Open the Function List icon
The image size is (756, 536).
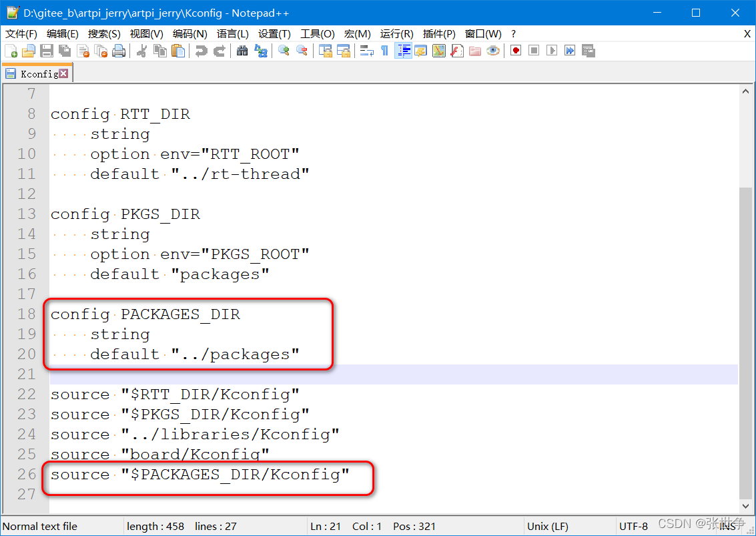point(457,51)
